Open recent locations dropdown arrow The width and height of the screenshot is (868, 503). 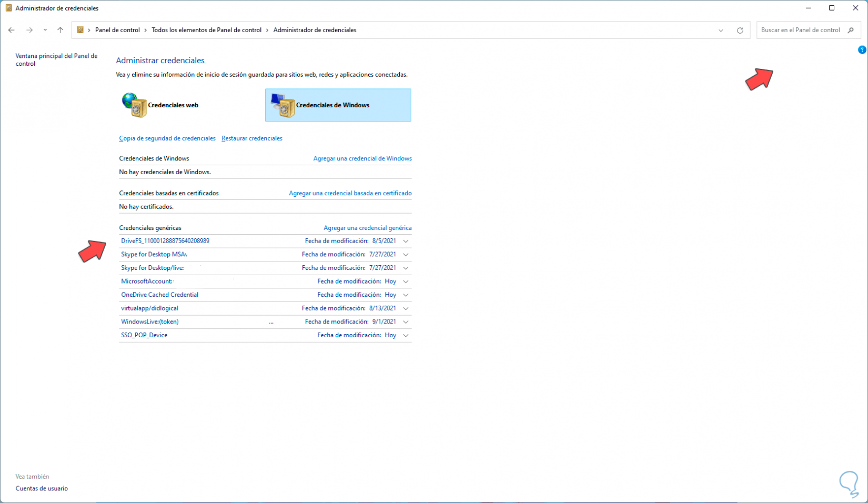(x=45, y=30)
